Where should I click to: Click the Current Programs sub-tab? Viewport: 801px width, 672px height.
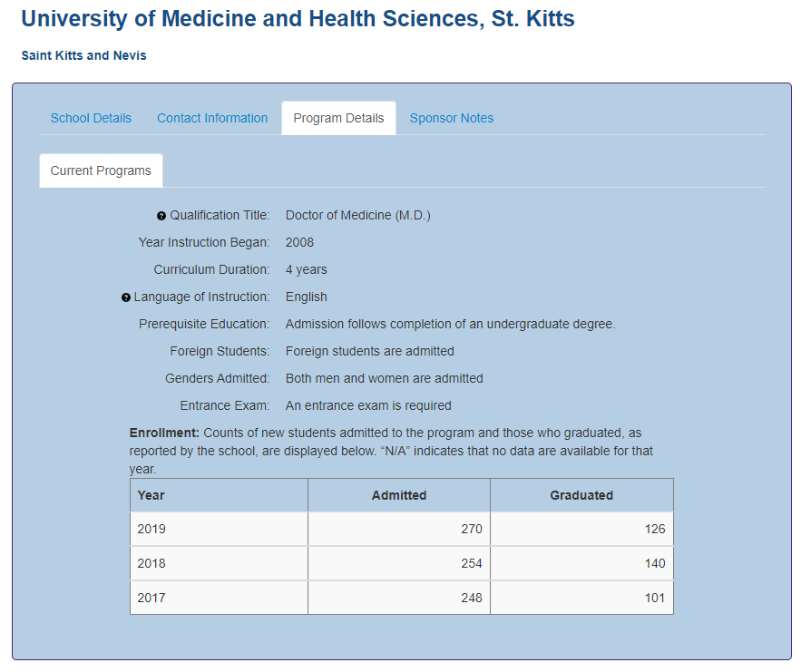101,170
